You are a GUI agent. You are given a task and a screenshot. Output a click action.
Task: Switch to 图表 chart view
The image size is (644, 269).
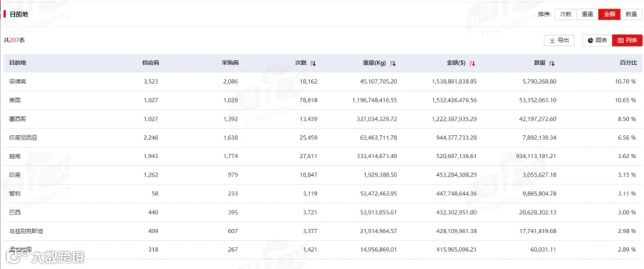click(x=597, y=40)
